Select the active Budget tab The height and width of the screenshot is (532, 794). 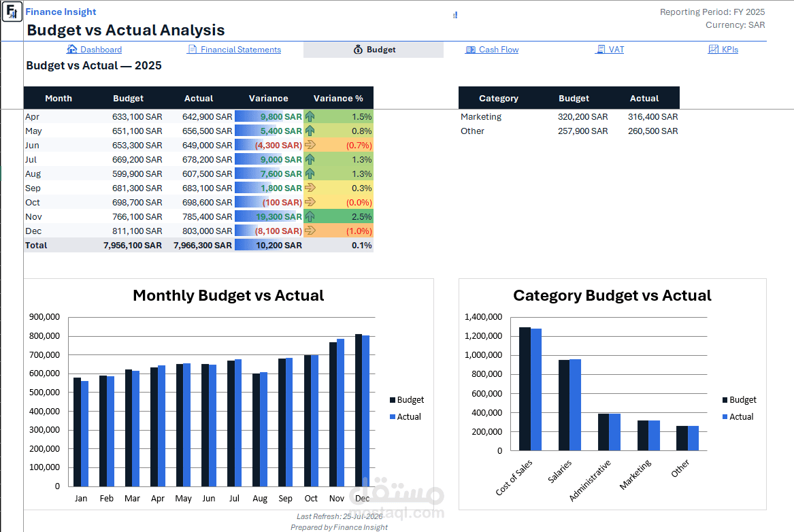click(x=374, y=50)
